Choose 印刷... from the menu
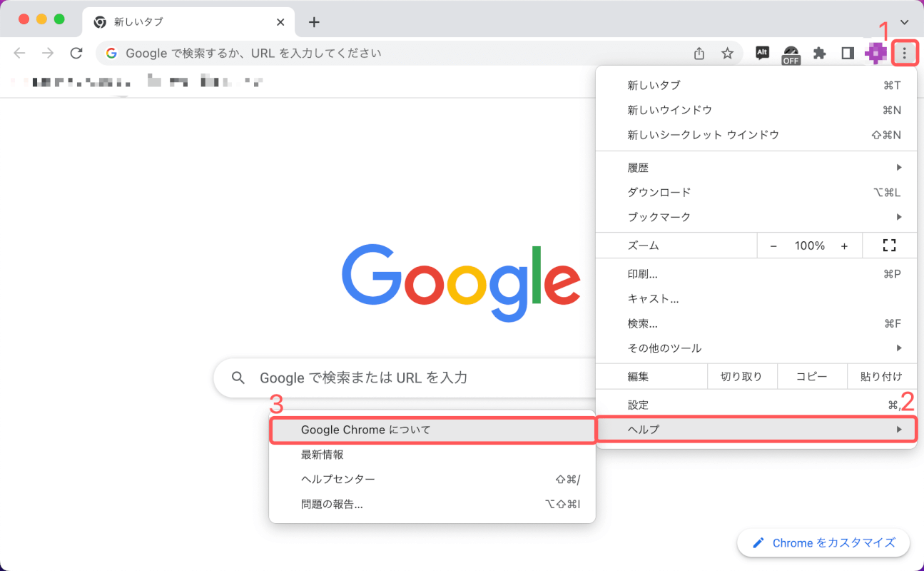Screen dimensions: 924x571 click(756, 274)
